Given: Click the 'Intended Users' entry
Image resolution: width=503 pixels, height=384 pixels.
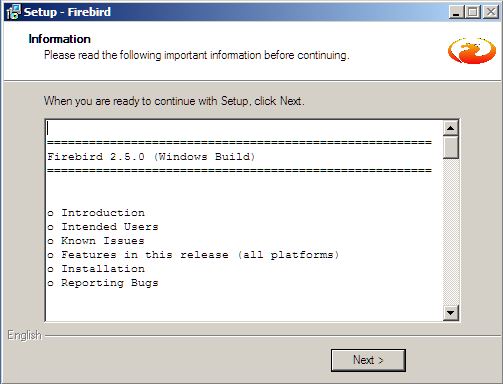Looking at the screenshot, I should 110,227.
